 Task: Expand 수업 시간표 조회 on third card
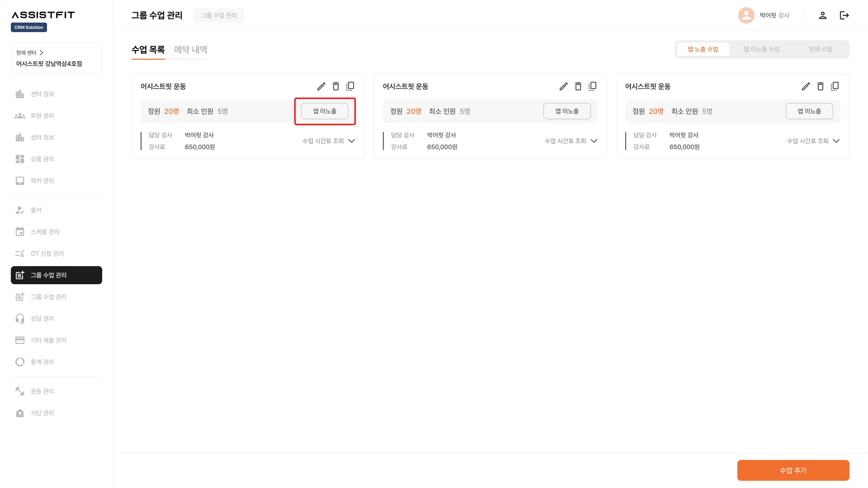click(813, 141)
